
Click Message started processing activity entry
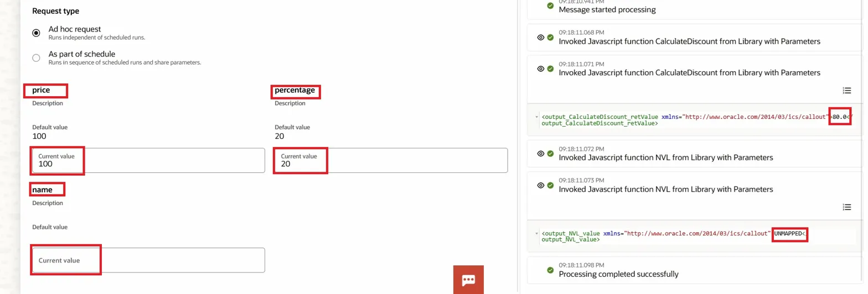(x=606, y=9)
